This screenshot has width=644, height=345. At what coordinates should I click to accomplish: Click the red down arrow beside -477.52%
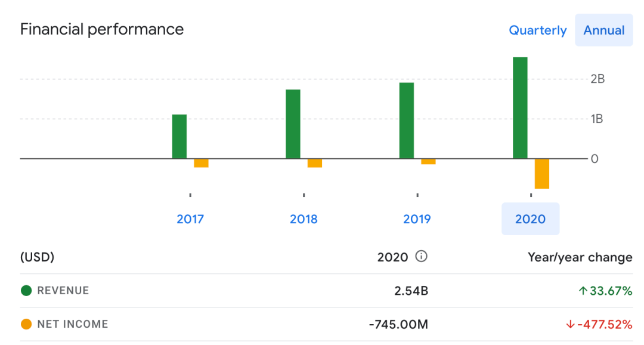[x=570, y=325]
